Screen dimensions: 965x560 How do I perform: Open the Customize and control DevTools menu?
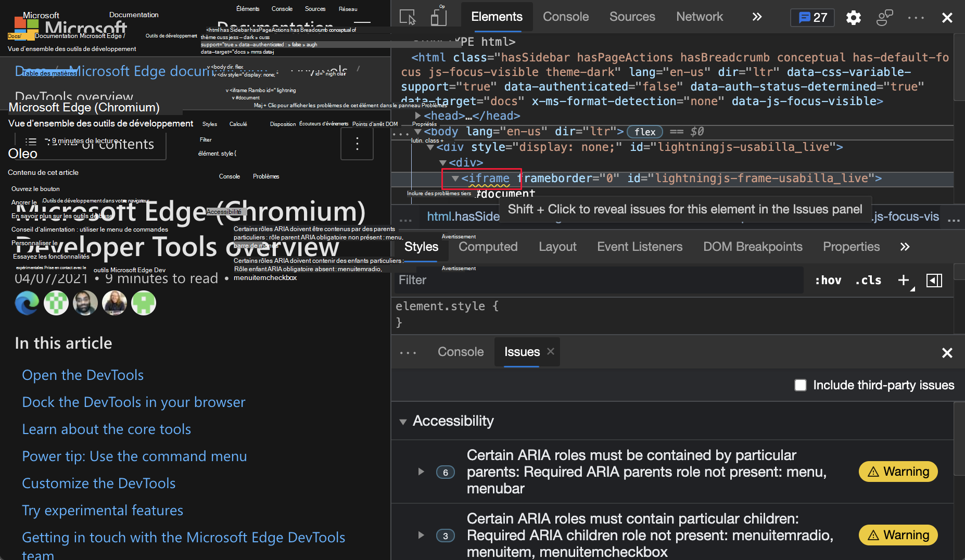pyautogui.click(x=916, y=18)
